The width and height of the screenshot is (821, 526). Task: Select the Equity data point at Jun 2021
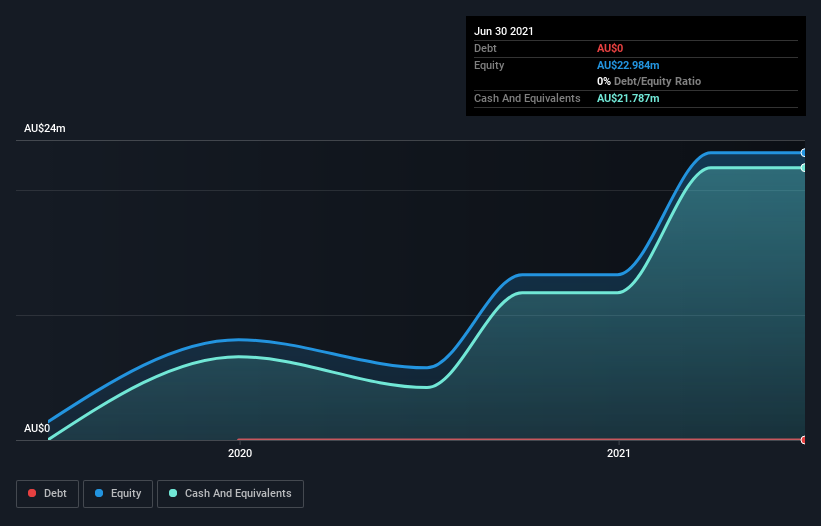coord(804,153)
